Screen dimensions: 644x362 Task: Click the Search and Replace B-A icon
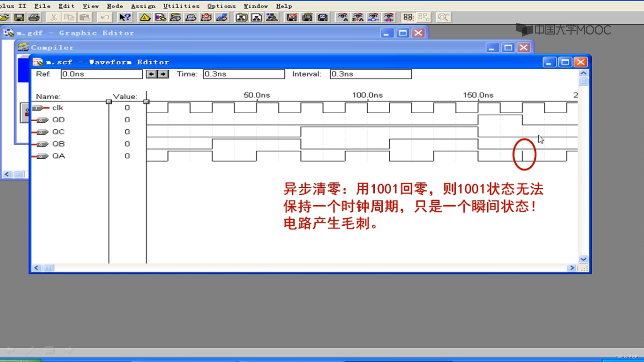pos(358,17)
